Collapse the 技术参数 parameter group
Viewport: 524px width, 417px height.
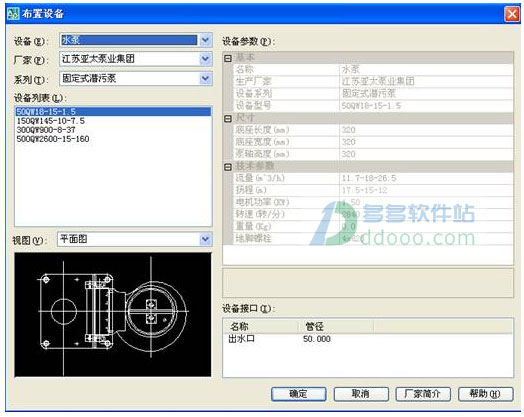[228, 167]
